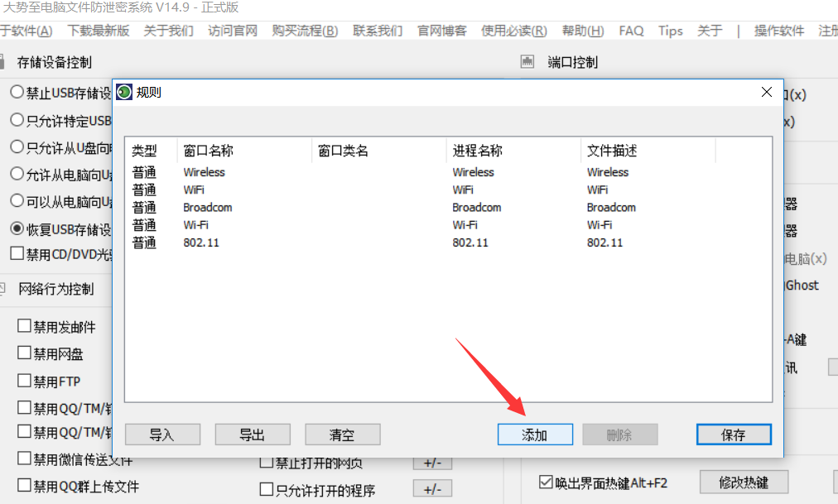
Task: Open the 操作软件 menu
Action: click(779, 31)
